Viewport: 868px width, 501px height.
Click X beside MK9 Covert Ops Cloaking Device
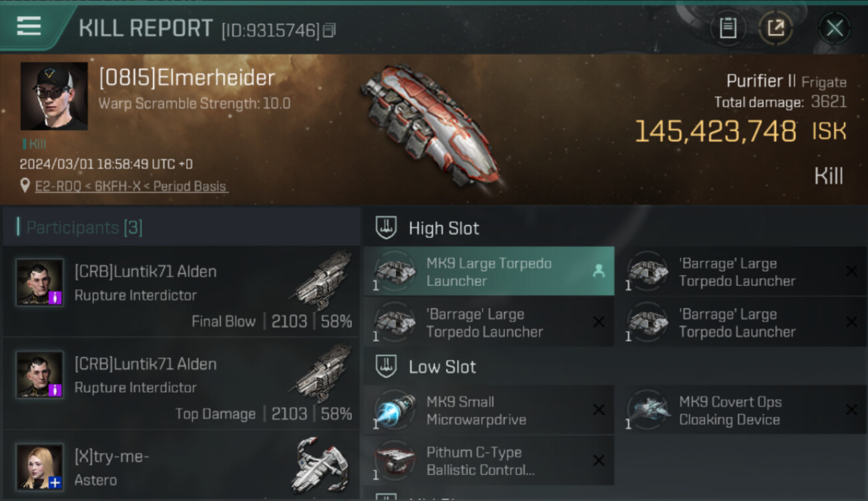(x=851, y=410)
